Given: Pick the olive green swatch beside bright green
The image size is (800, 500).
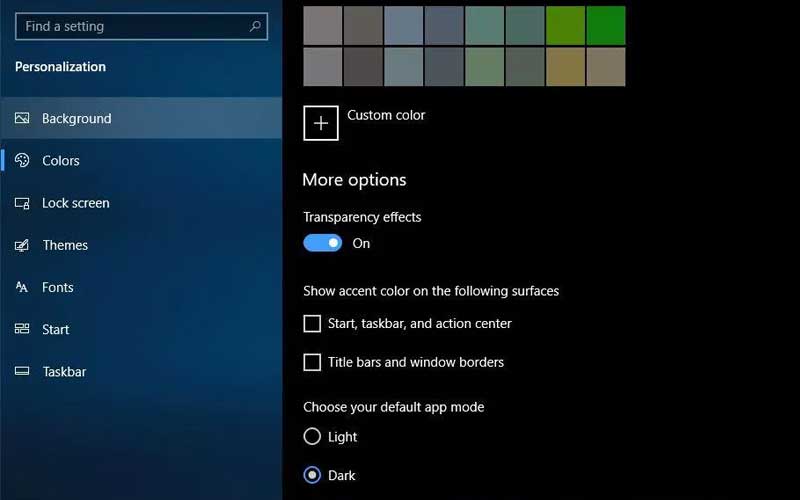Looking at the screenshot, I should [x=565, y=26].
